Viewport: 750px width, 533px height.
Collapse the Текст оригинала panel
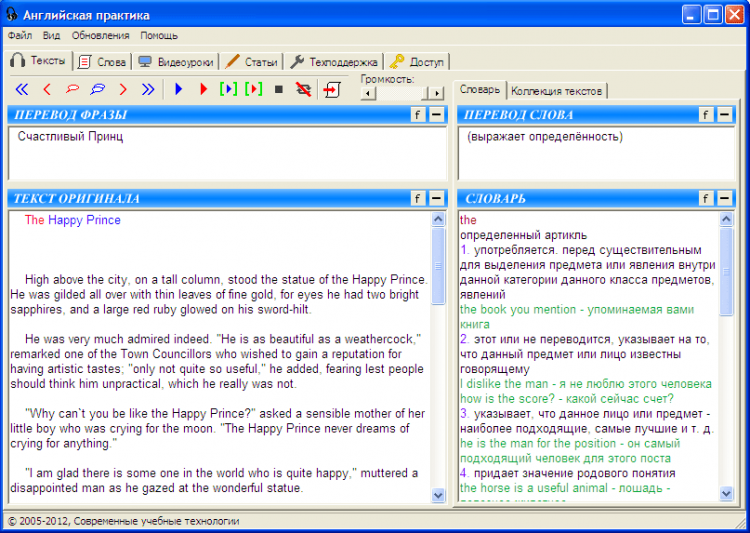pos(437,199)
